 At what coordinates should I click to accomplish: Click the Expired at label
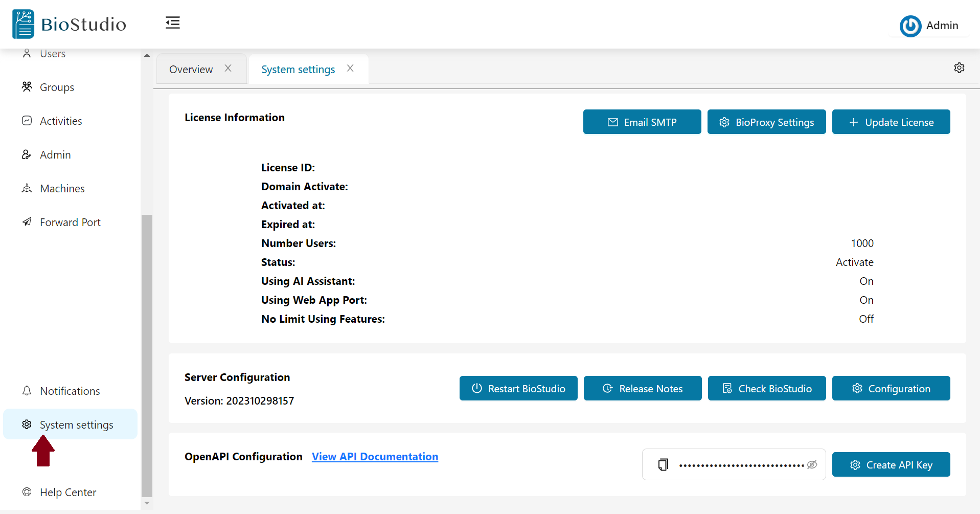click(288, 225)
